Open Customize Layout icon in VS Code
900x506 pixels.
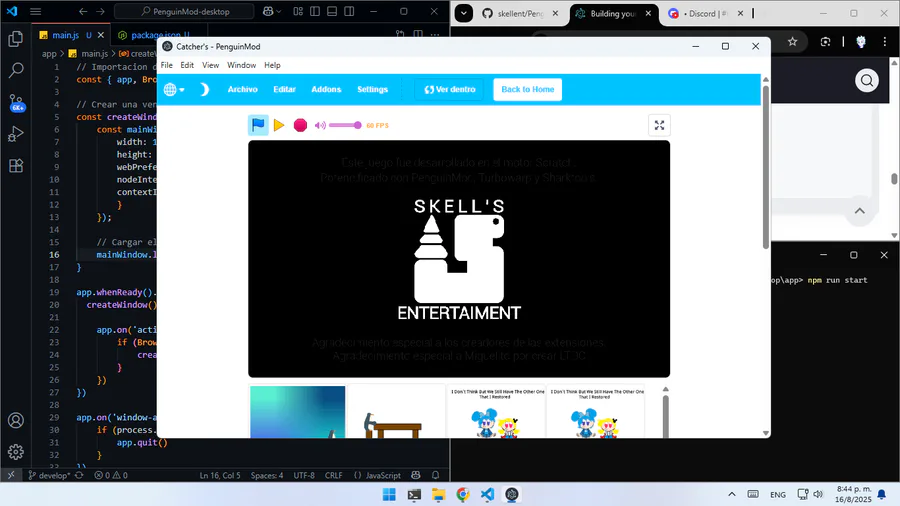[x=298, y=11]
